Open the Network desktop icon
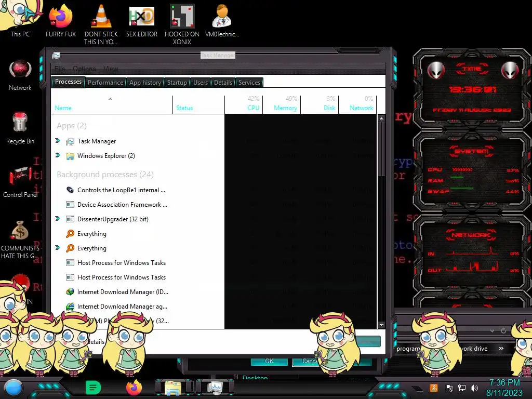The width and height of the screenshot is (532, 399). click(x=20, y=75)
